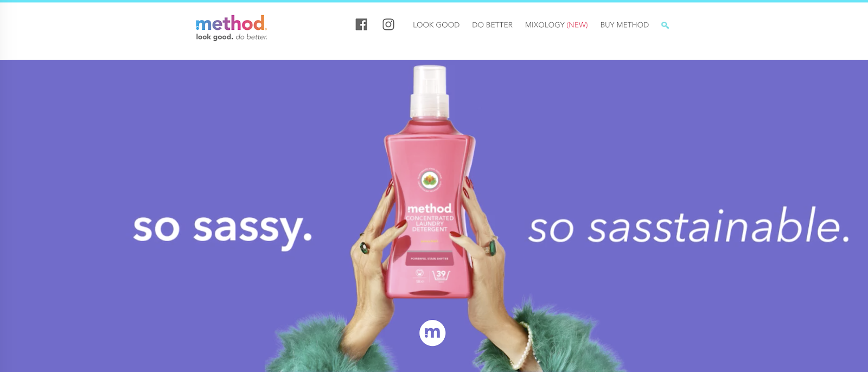Click the 39 washes icon on bottle
Viewport: 868px width, 372px height.
pos(441,275)
